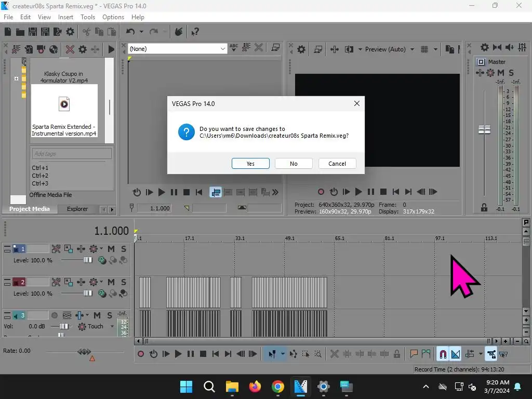Open the Tools menu
This screenshot has height=399, width=532.
[88, 17]
